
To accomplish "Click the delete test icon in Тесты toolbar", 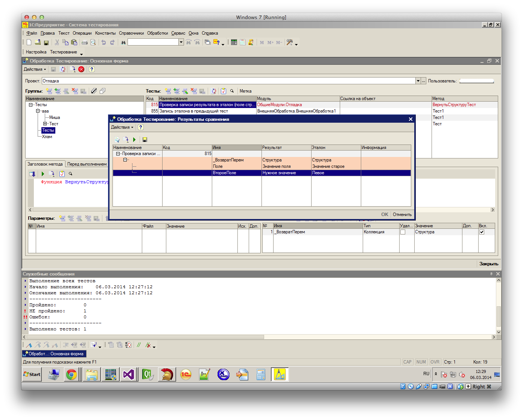I will [x=194, y=91].
